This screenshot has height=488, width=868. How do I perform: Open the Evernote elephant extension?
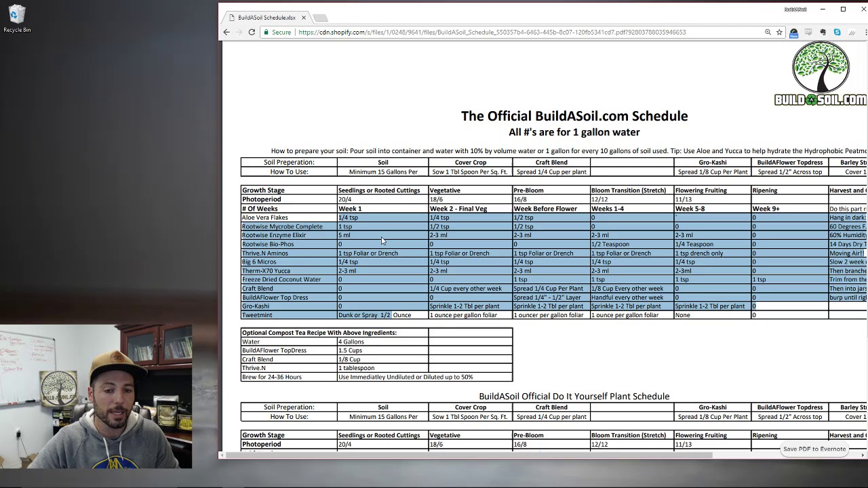[x=823, y=32]
